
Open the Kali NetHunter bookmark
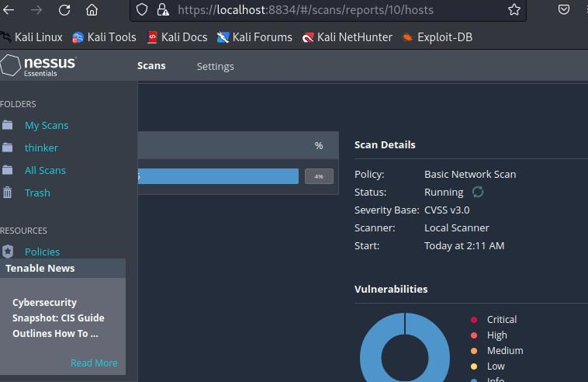coord(348,37)
